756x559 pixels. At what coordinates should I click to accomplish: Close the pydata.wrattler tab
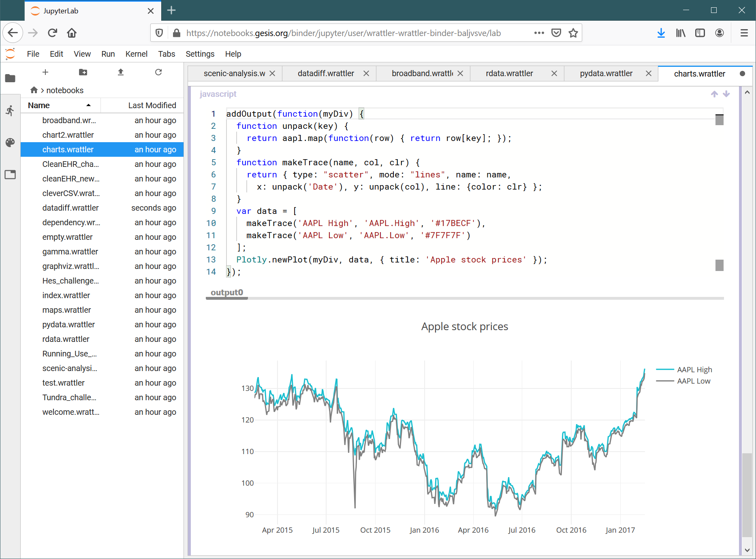[649, 73]
